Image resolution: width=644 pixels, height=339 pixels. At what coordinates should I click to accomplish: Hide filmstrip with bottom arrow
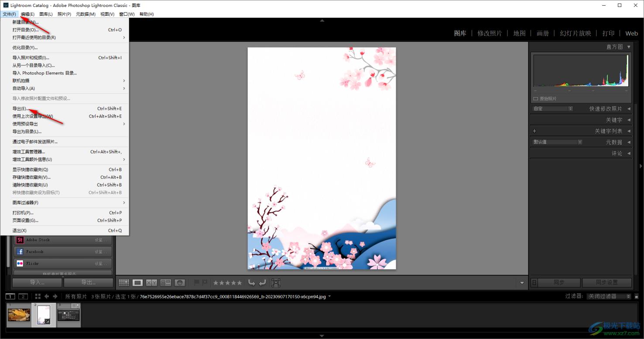[322, 336]
